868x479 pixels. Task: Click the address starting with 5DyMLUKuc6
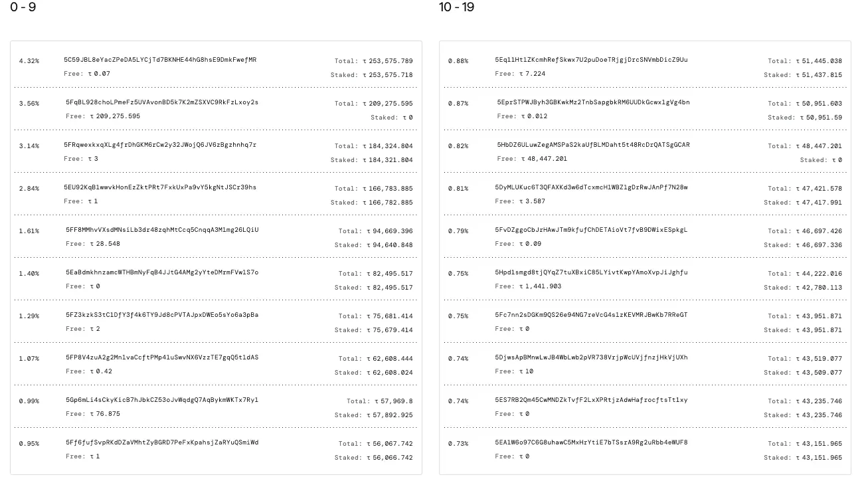591,188
